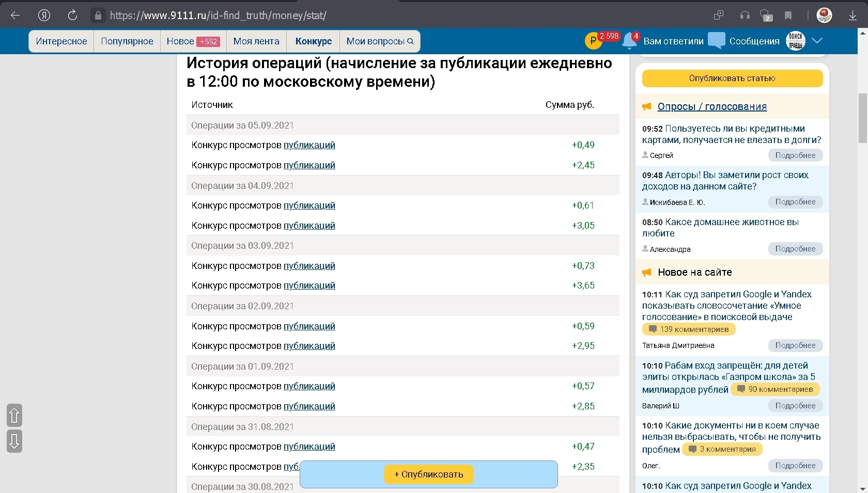The image size is (868, 493).
Task: Reload the page with refresh icon
Action: 72,15
